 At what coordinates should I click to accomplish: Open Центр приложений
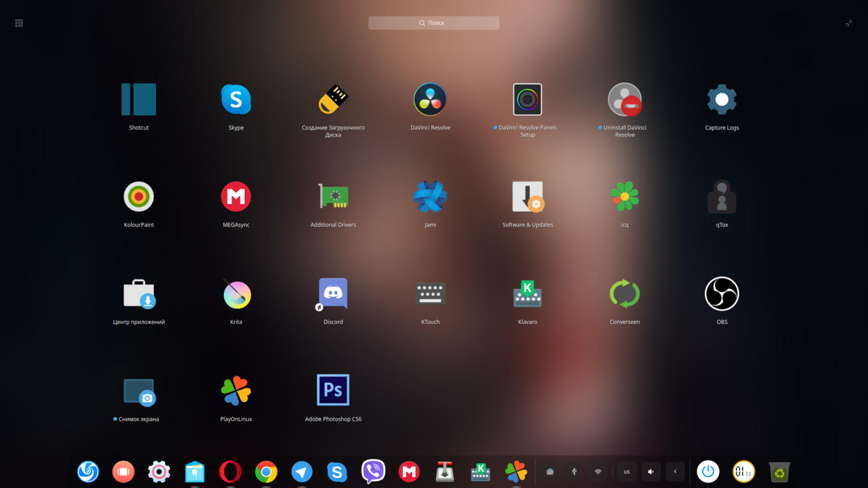point(139,294)
